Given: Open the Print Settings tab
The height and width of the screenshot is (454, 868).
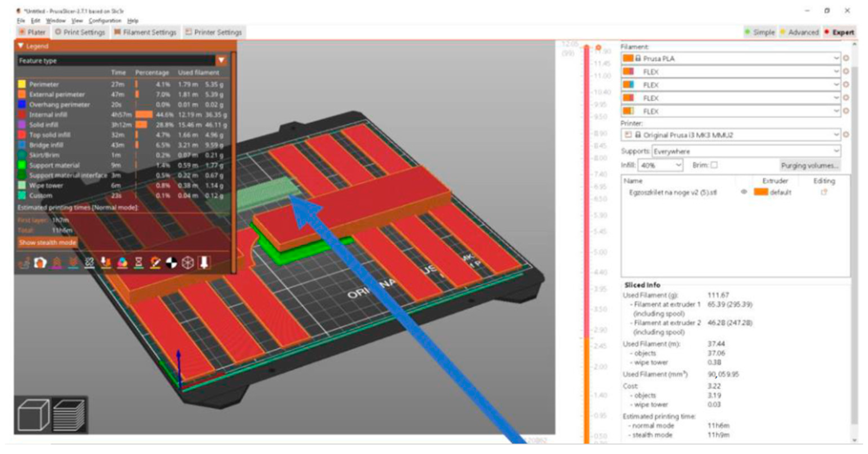Looking at the screenshot, I should click(x=80, y=32).
